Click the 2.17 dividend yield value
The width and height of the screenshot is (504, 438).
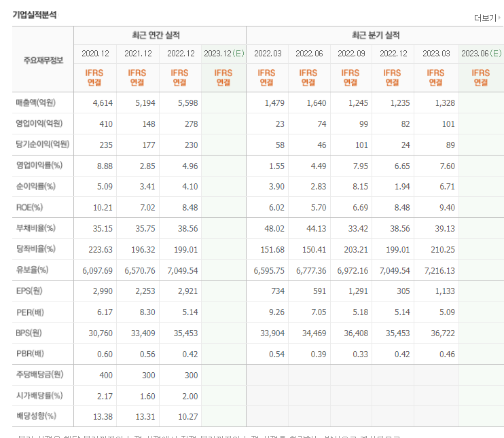tap(105, 397)
